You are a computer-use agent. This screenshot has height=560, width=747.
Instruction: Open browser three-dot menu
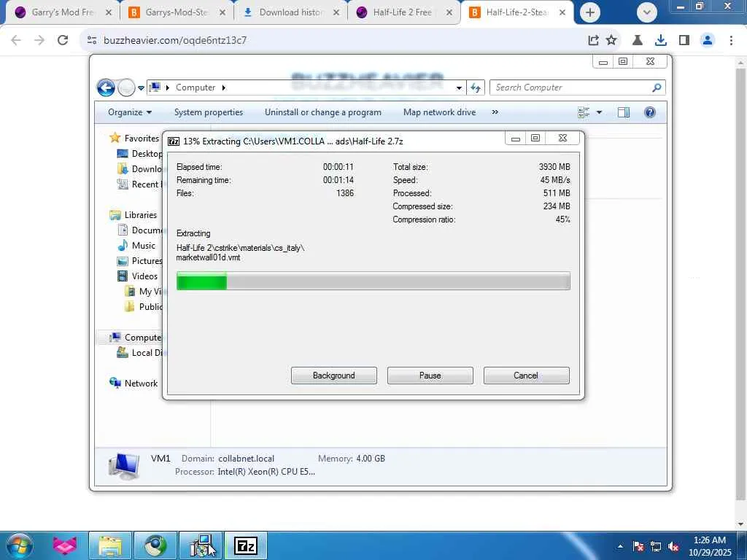coord(731,41)
